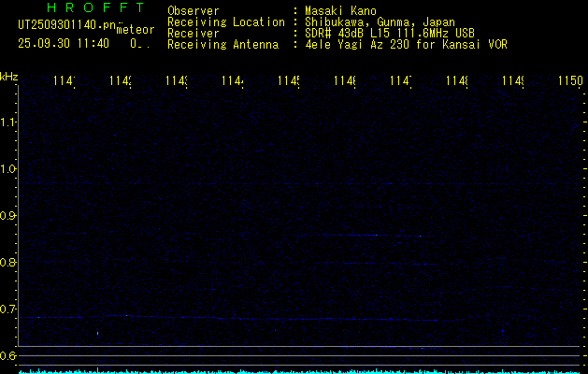
Task: Click the "Observer" field label
Action: pos(194,11)
